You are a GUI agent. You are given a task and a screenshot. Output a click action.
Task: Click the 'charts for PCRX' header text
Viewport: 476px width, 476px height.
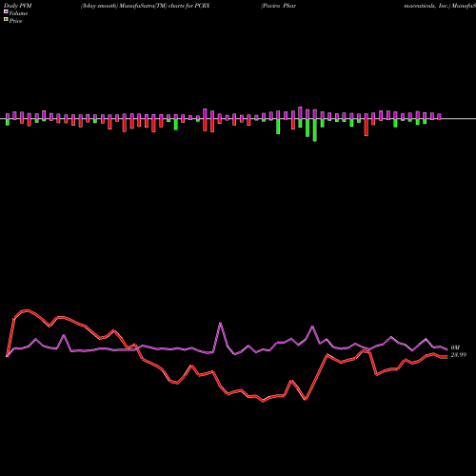coord(188,6)
